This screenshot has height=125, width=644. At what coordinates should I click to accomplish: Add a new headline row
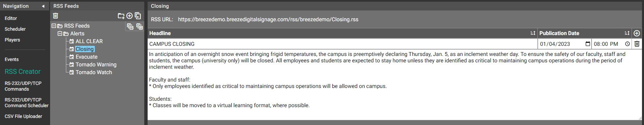tap(637, 33)
